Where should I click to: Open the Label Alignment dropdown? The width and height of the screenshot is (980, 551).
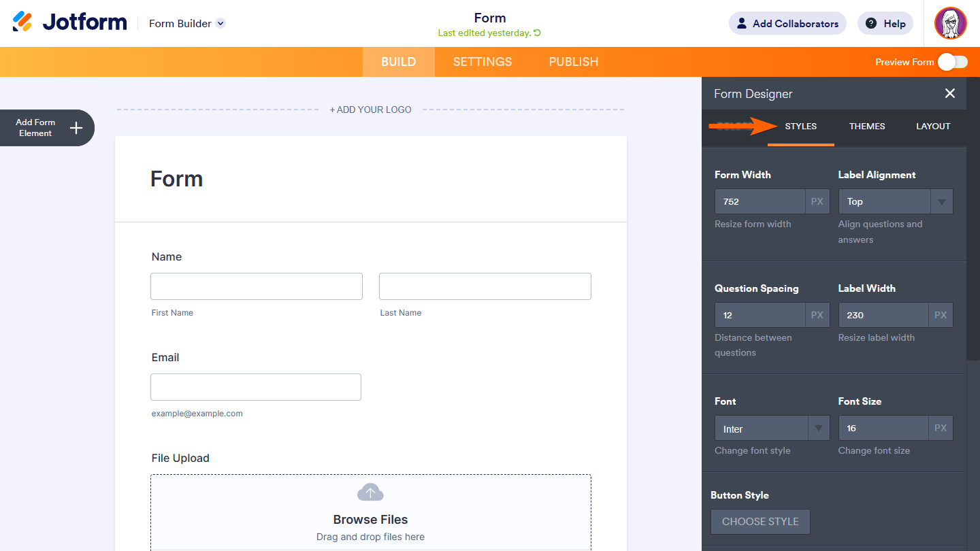[x=942, y=201]
